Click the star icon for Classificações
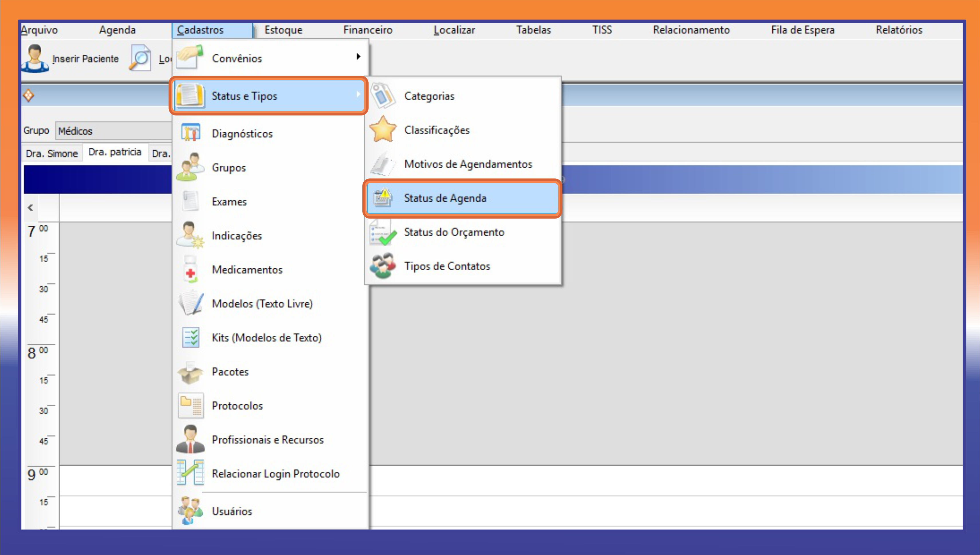Viewport: 980px width, 555px height. pyautogui.click(x=383, y=130)
